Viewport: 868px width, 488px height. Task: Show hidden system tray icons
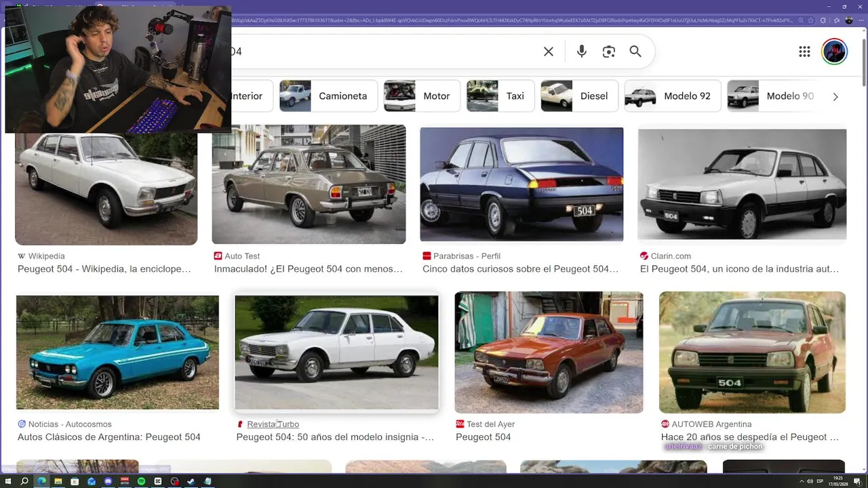[802, 481]
